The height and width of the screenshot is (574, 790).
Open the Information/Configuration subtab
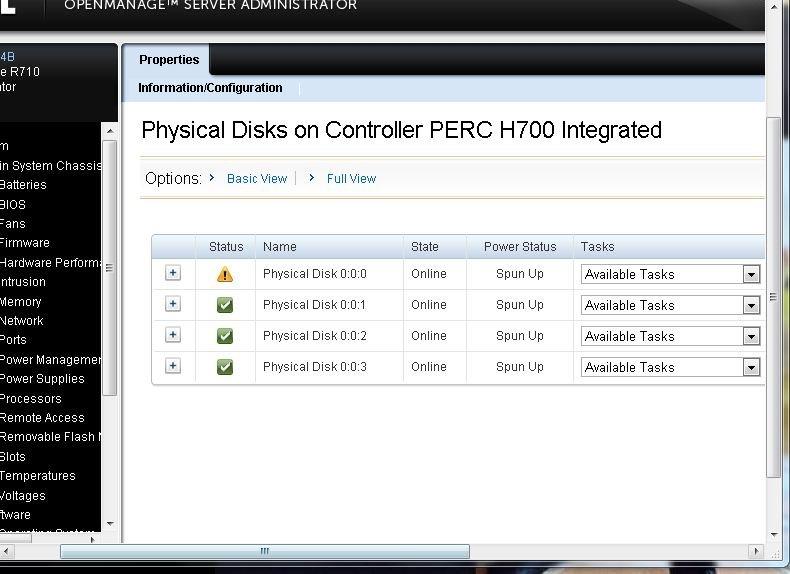coord(210,88)
